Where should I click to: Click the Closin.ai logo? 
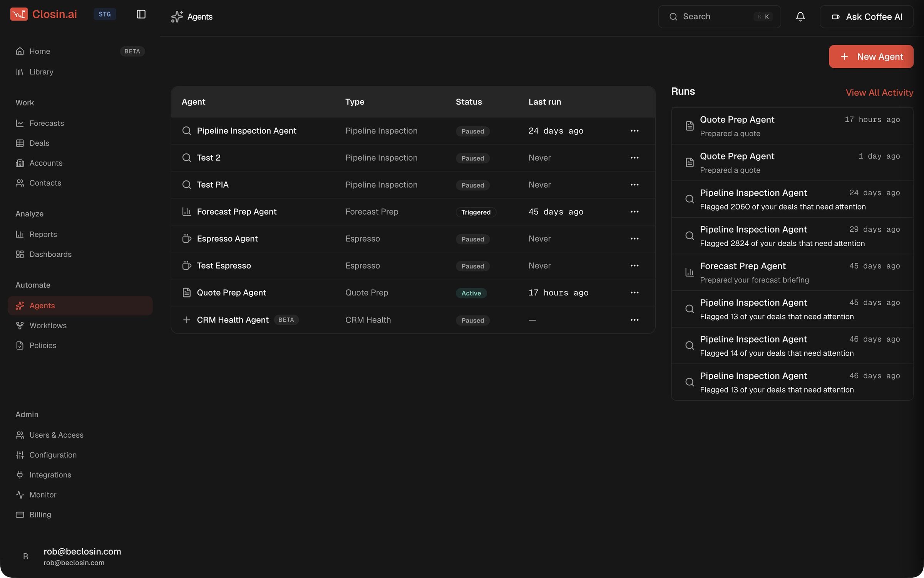coord(44,14)
